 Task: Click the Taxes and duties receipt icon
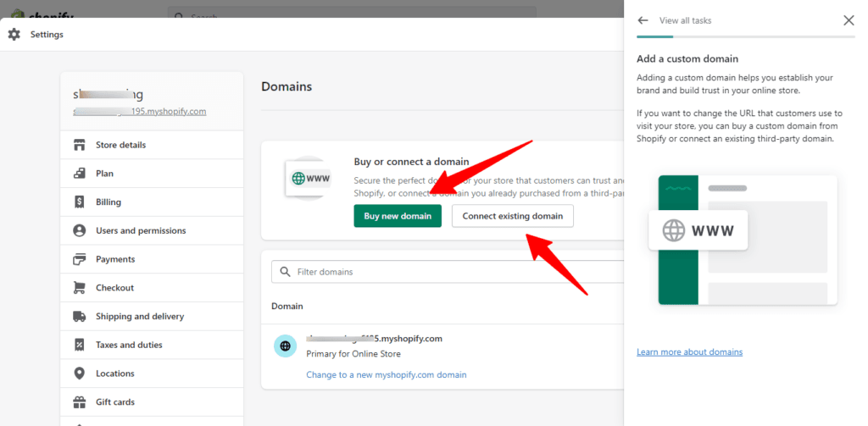[79, 345]
